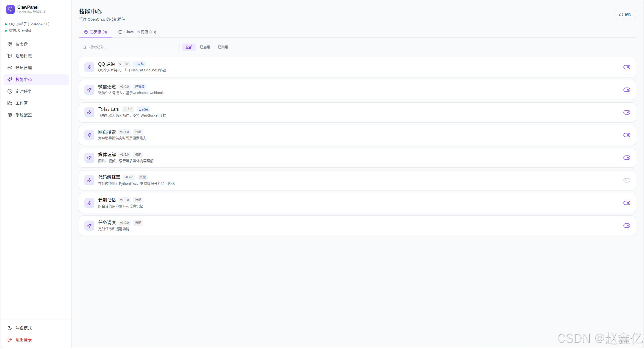Click the sparkle icon of 网页搜索 skill
The width and height of the screenshot is (644, 349).
[89, 135]
